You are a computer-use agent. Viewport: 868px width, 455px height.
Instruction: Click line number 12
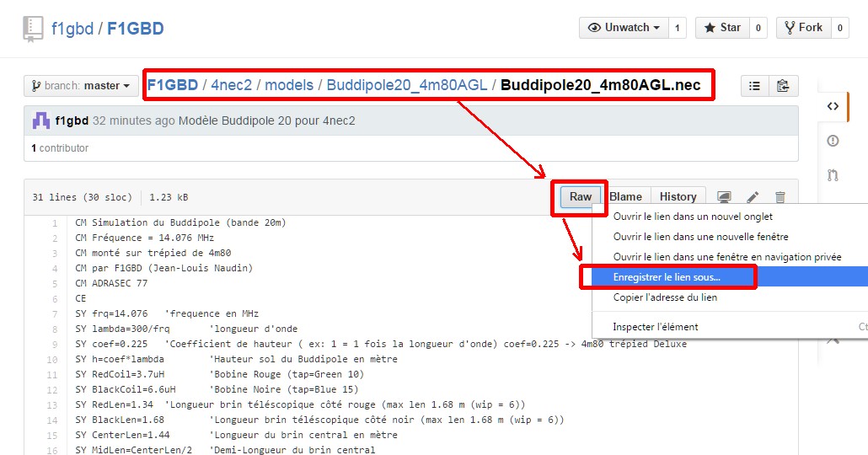[x=52, y=390]
